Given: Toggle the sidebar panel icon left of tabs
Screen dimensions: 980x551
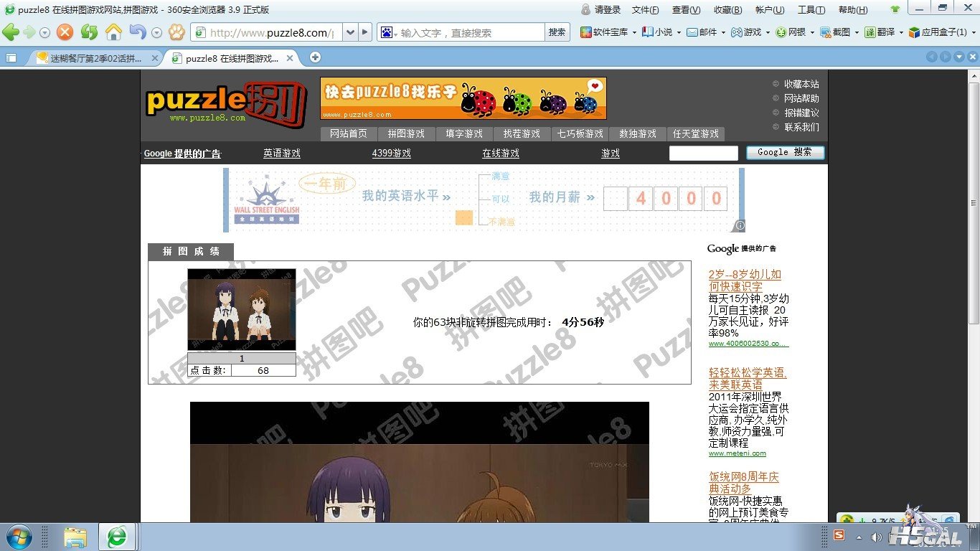Looking at the screenshot, I should 11,58.
